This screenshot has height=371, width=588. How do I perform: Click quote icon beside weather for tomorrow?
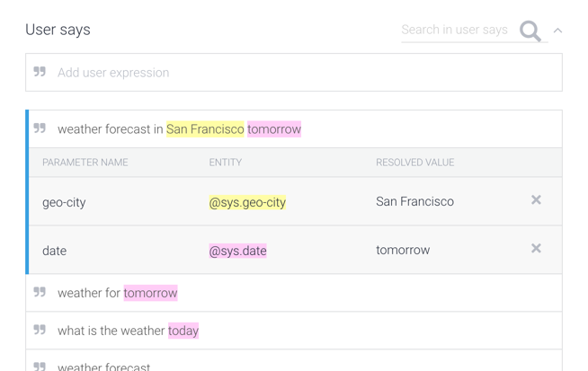click(40, 292)
